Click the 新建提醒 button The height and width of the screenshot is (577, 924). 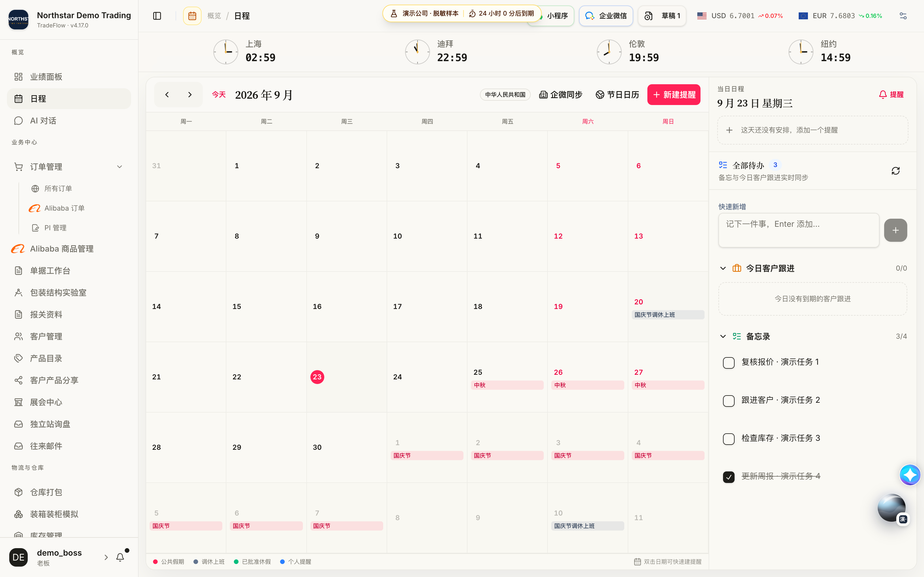674,95
